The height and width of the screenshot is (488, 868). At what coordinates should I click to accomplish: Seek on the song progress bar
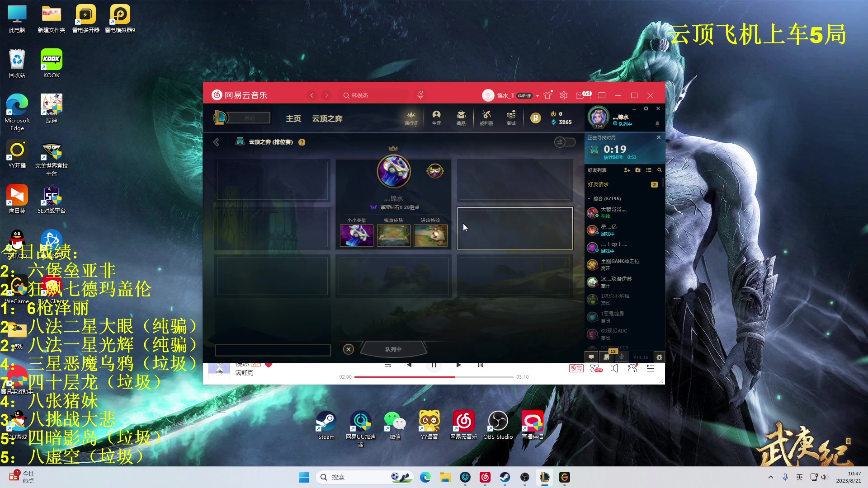pos(434,377)
